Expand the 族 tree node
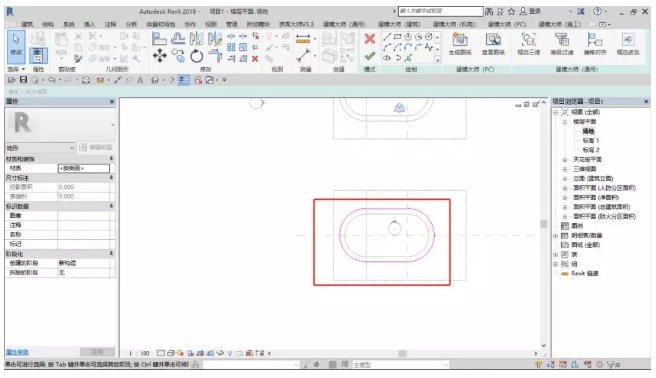The height and width of the screenshot is (378, 656). (x=555, y=254)
